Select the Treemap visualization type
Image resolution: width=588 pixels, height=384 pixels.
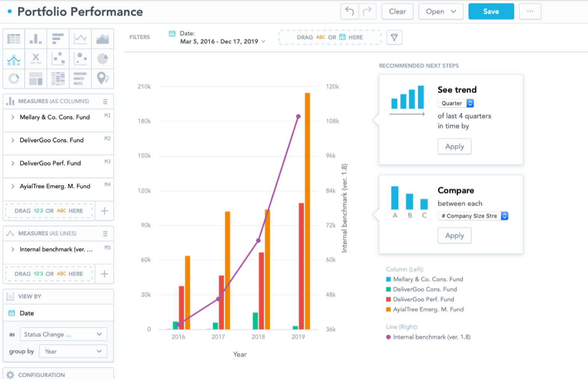(x=36, y=78)
